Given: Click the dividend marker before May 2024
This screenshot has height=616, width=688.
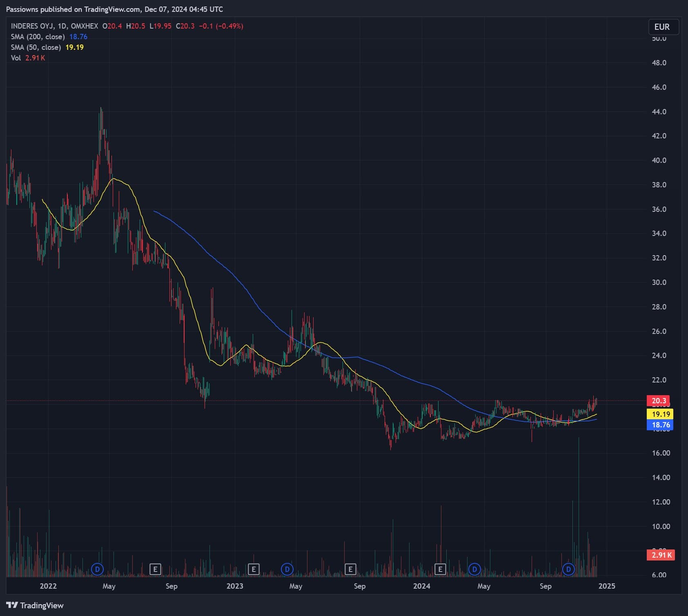Looking at the screenshot, I should 474,569.
